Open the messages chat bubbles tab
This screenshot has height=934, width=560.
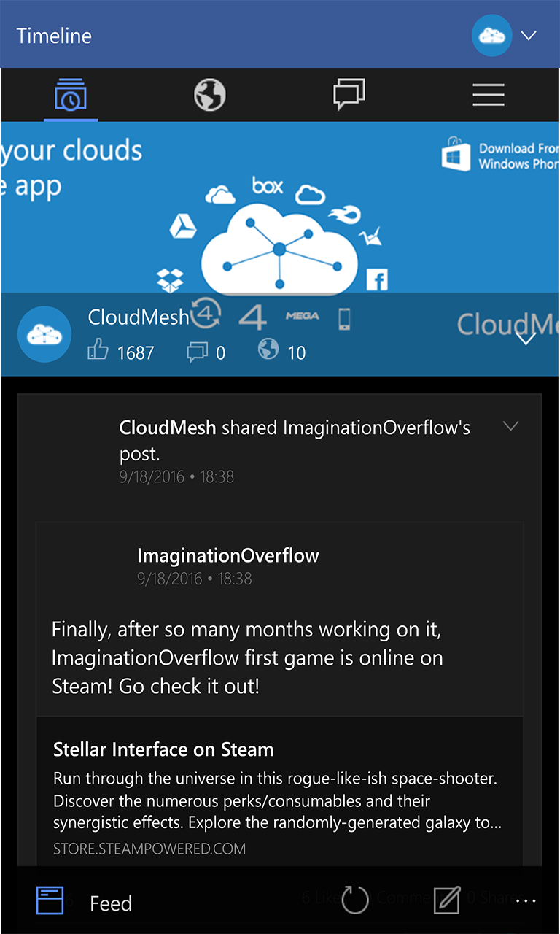(x=349, y=96)
